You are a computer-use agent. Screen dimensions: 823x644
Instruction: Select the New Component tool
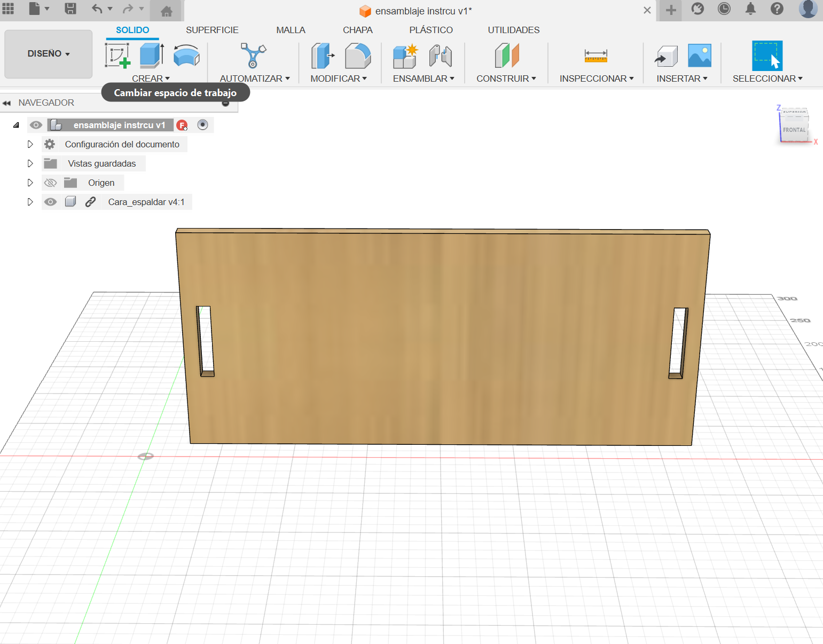(x=405, y=56)
